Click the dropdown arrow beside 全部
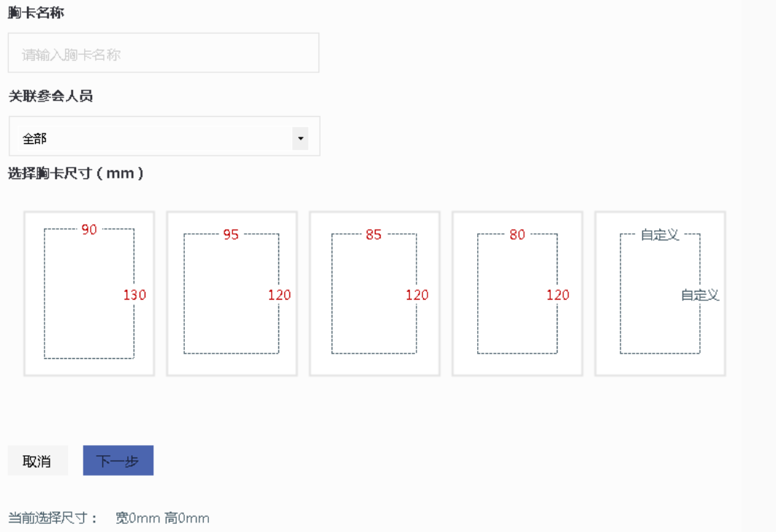 click(300, 138)
